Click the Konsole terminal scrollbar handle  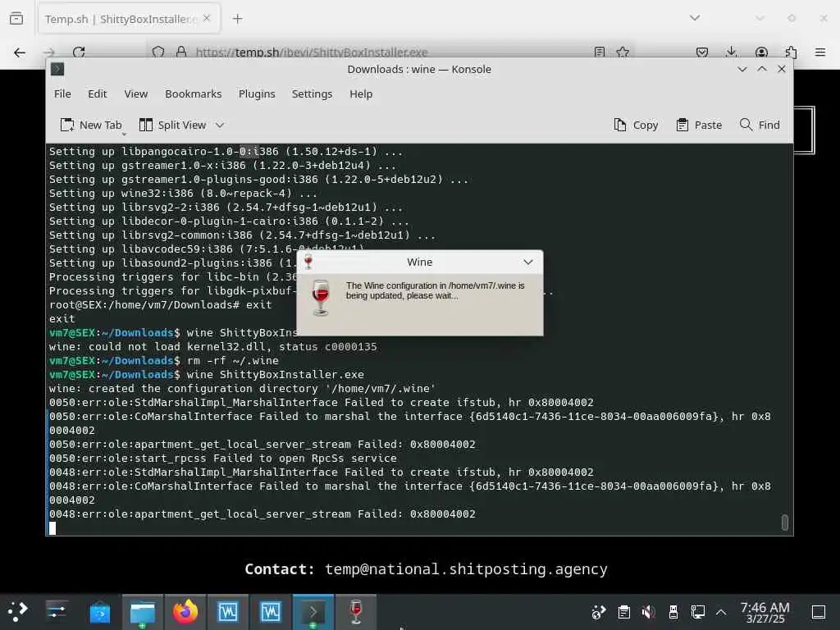[785, 523]
